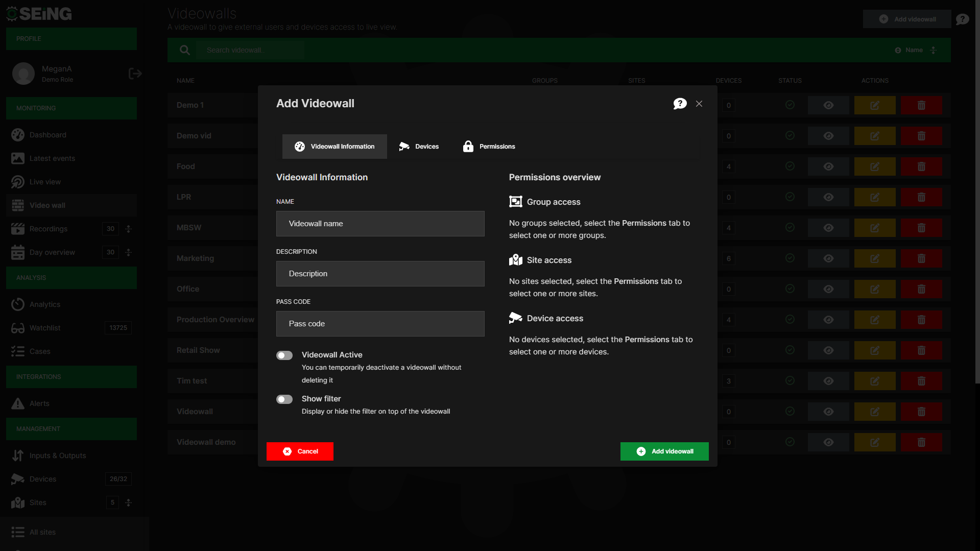
Task: Click Add videowall button in page header
Action: click(x=907, y=19)
